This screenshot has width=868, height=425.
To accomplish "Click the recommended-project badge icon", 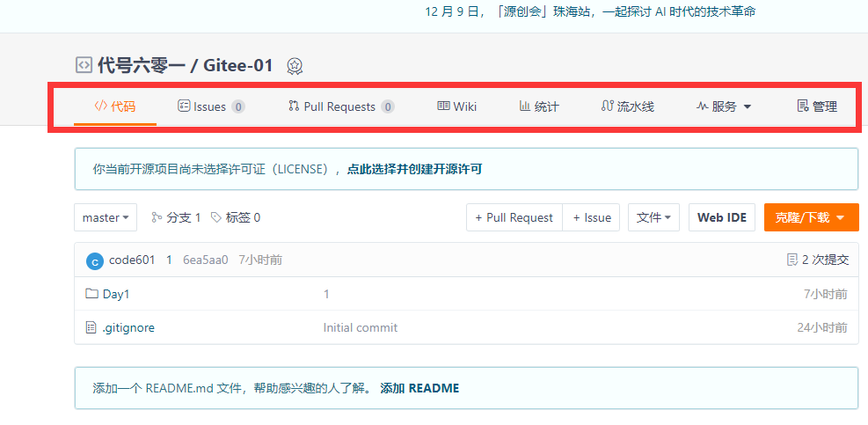I will [295, 66].
